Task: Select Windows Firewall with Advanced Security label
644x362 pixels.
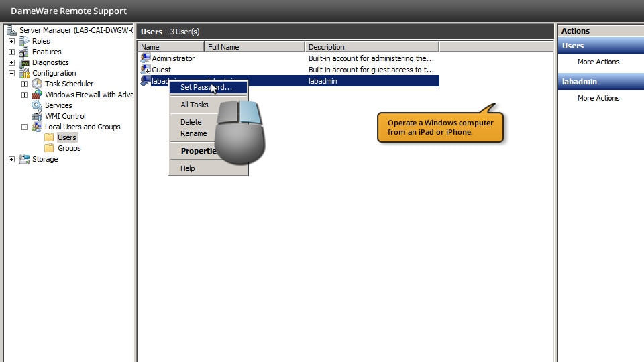Action: tap(89, 95)
